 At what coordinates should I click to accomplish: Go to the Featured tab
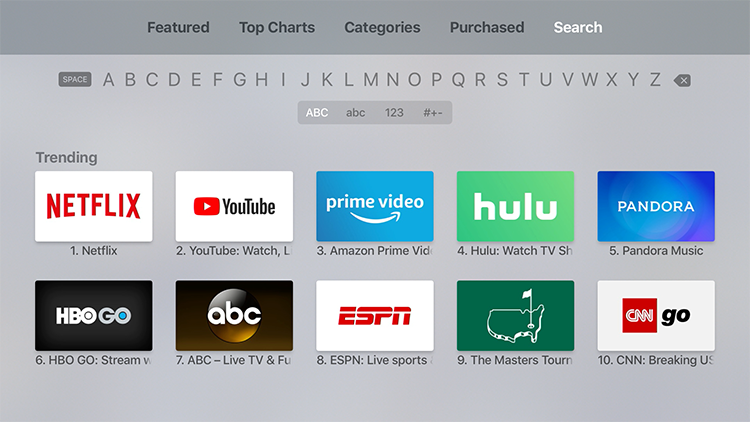(178, 27)
